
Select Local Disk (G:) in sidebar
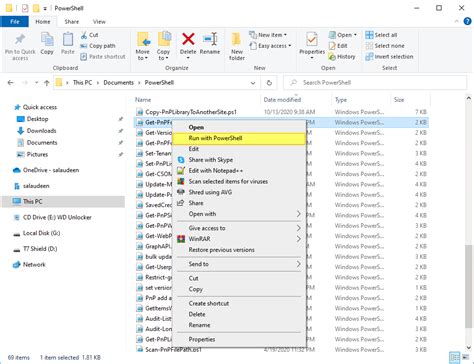(41, 233)
